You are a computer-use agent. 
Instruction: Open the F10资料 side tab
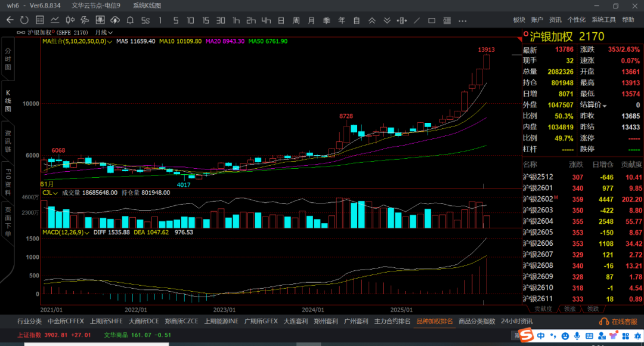(x=8, y=181)
